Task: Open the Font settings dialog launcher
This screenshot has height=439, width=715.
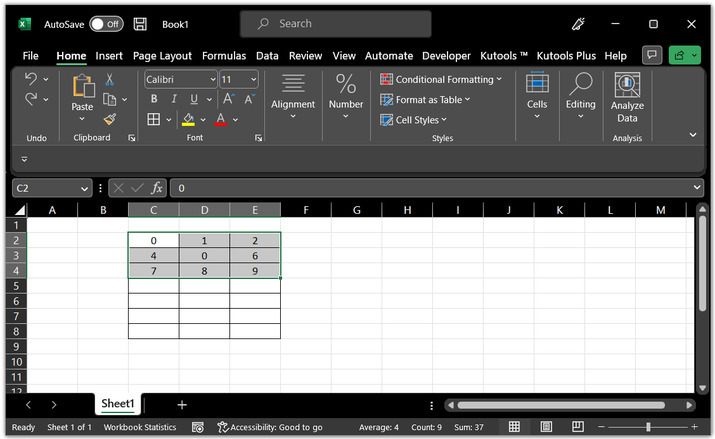Action: pos(259,138)
